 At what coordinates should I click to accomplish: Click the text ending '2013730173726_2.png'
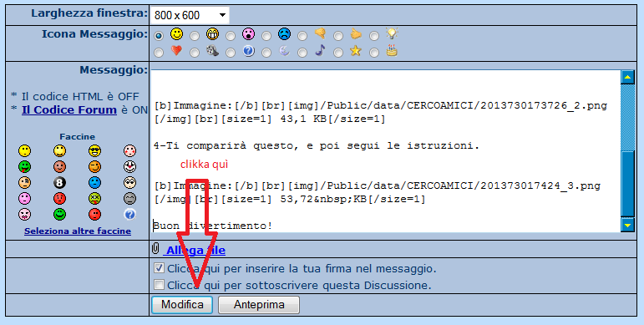tap(380, 105)
